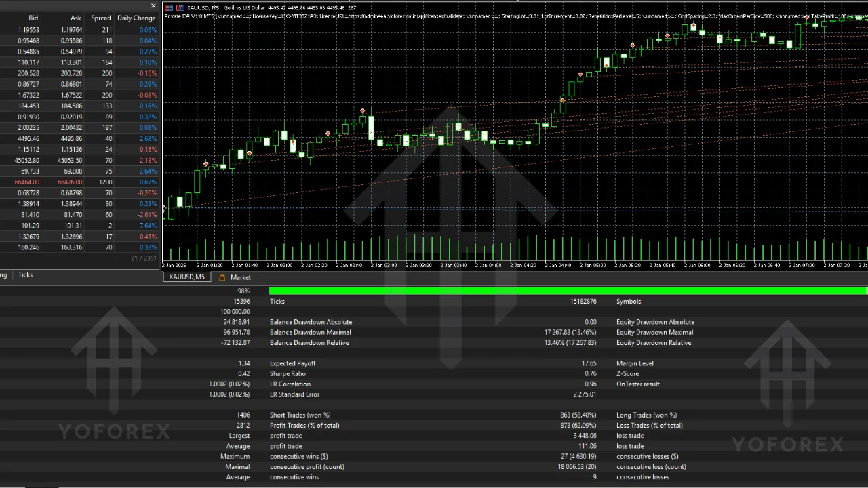
Task: Select the bid price 81.410
Action: coord(30,214)
